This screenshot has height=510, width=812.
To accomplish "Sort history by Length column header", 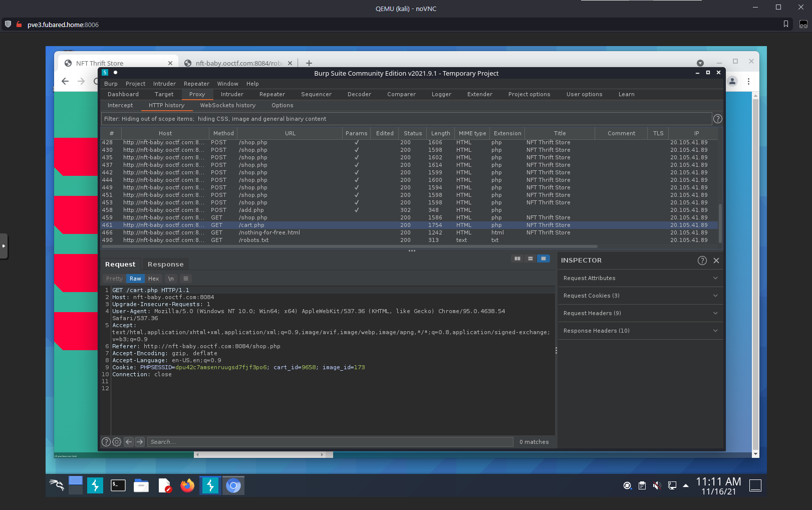I will 441,133.
